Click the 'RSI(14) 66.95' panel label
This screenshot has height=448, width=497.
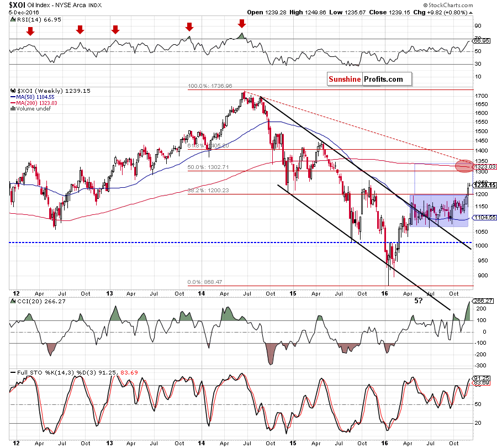[x=39, y=20]
